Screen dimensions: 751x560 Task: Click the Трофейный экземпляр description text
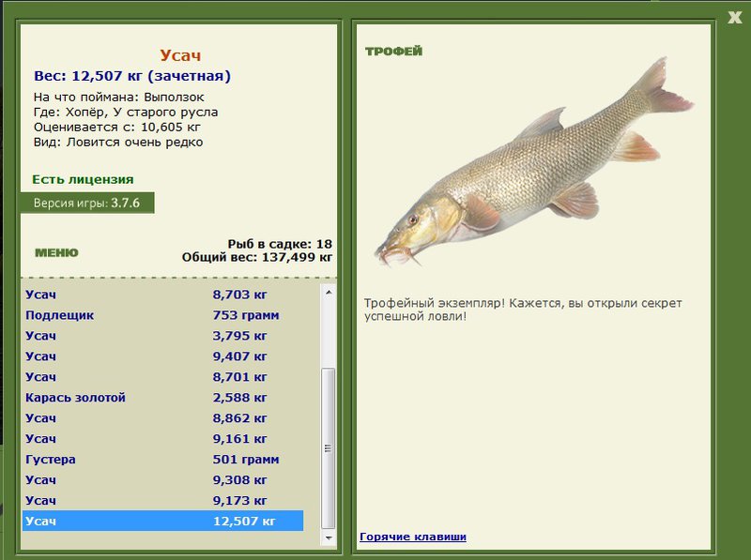coord(523,310)
